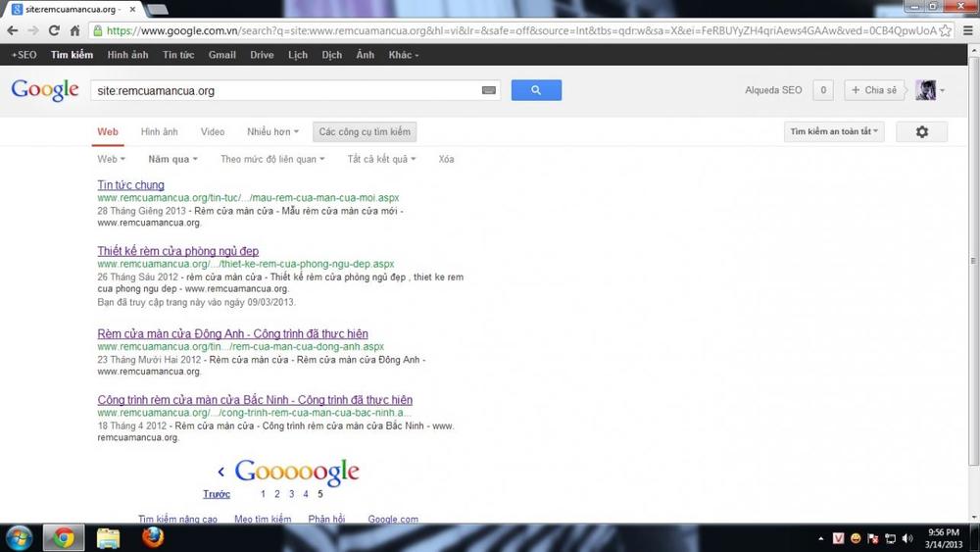Switch to Hình ảnh results tab
The image size is (980, 552).
(160, 132)
